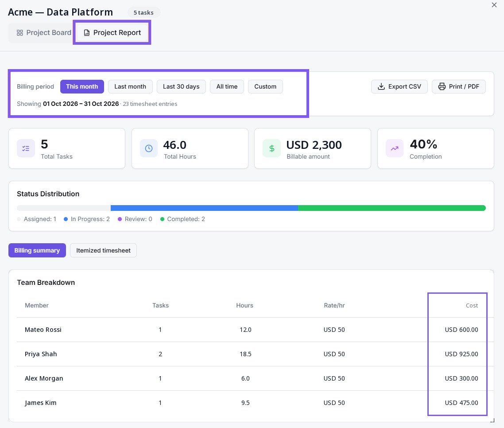Select the Alex Morgan member name
Image resolution: width=504 pixels, height=428 pixels.
pyautogui.click(x=44, y=378)
